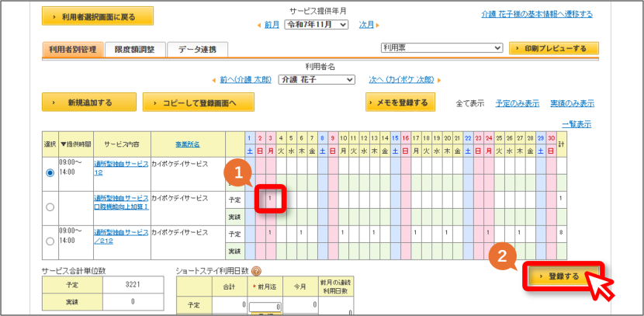Expand the 利用票 document type dropdown
The width and height of the screenshot is (644, 316).
pos(442,47)
